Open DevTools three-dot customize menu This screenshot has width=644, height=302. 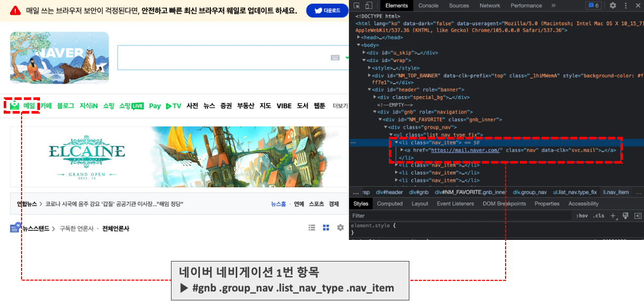pyautogui.click(x=625, y=6)
